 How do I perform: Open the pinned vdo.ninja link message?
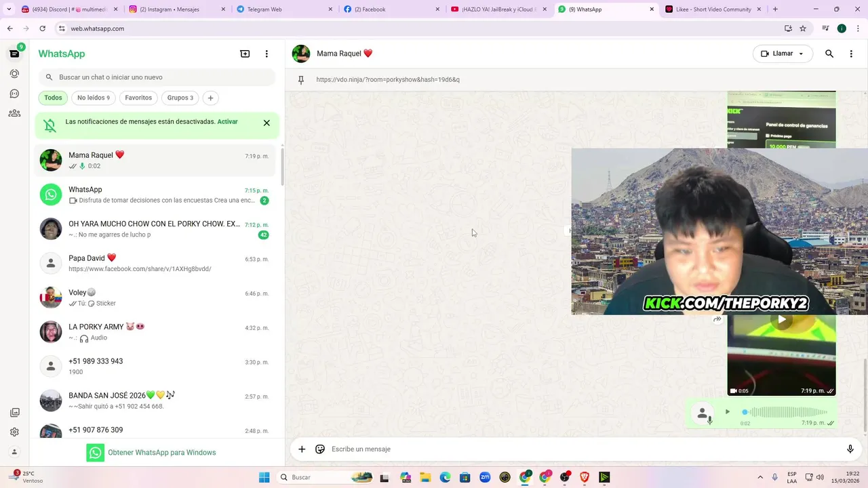tap(388, 79)
